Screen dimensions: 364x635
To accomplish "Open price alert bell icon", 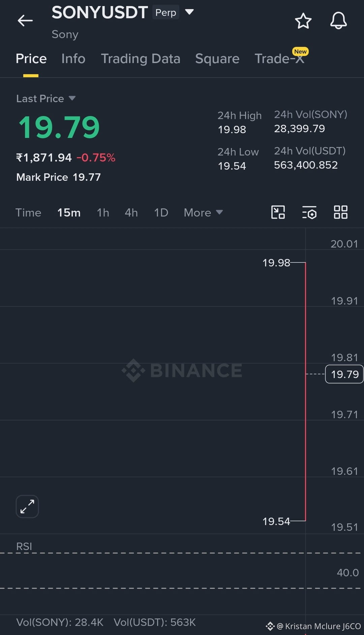I will coord(338,21).
